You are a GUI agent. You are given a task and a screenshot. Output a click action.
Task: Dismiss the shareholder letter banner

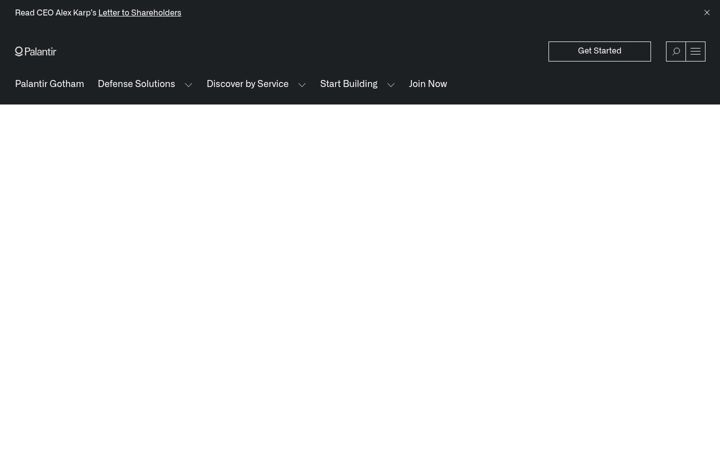pos(707,13)
